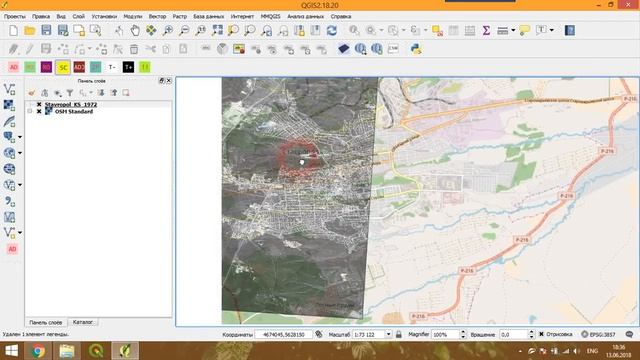Open the measure tool dropdown arrow
This screenshot has height=360, width=640.
click(x=513, y=31)
